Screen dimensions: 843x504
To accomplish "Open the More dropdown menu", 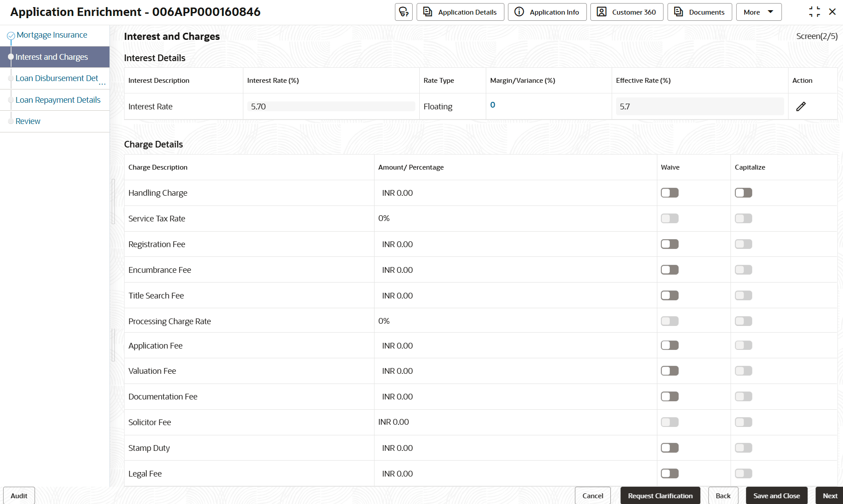I will click(758, 12).
